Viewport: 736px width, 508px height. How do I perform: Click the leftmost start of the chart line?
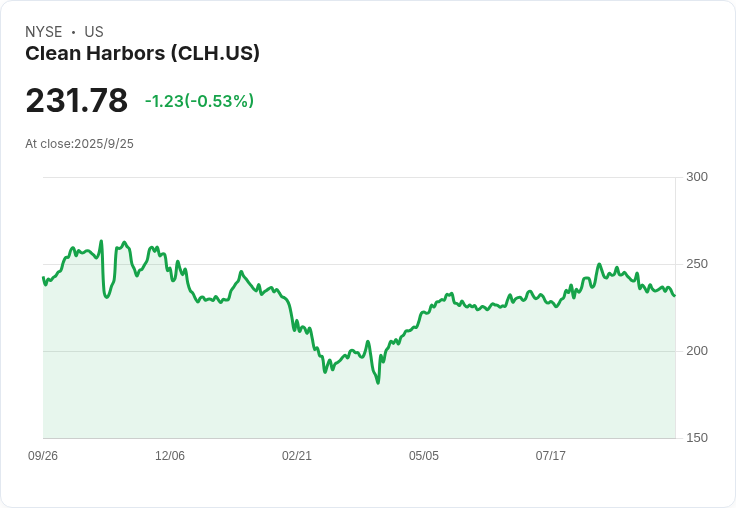(43, 277)
